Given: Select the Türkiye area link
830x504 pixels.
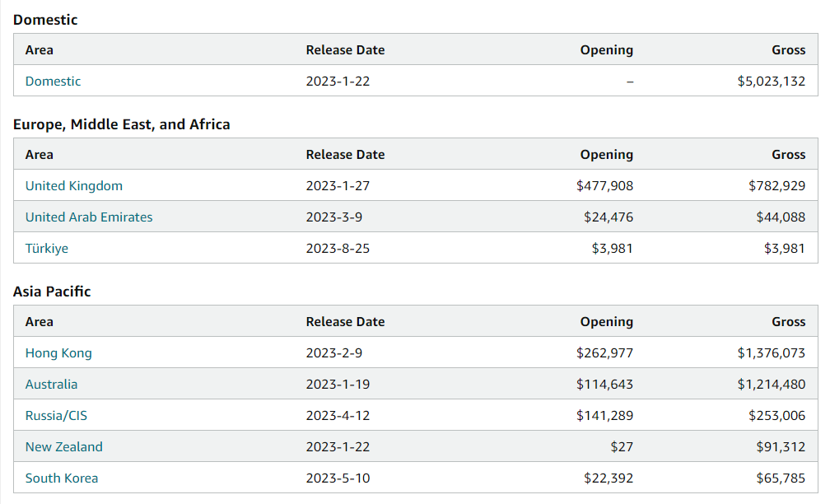Looking at the screenshot, I should [46, 249].
